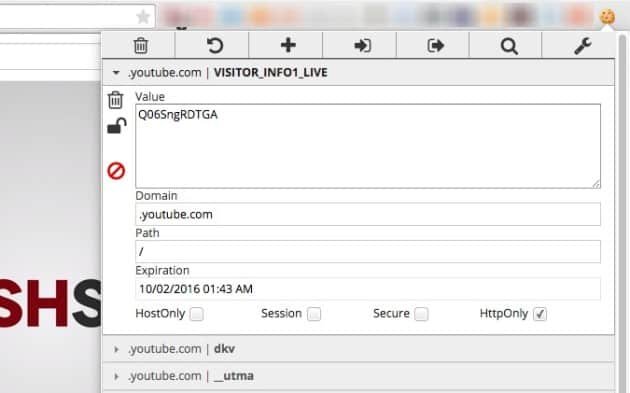Click the Path input field
630x393 pixels.
pos(368,252)
